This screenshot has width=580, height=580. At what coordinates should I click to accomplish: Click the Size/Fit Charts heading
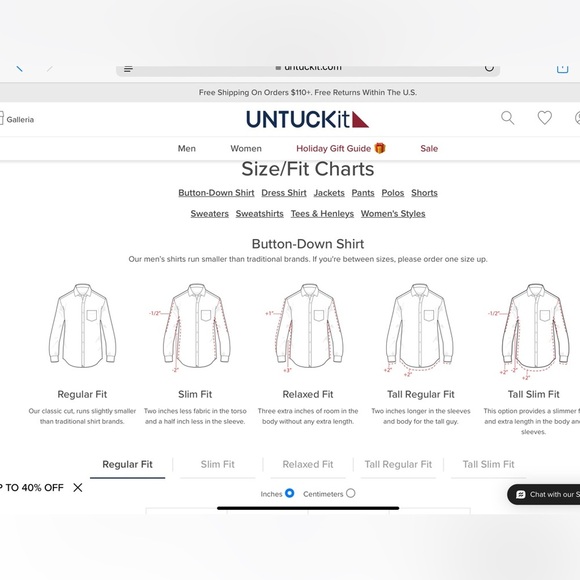[x=307, y=169]
